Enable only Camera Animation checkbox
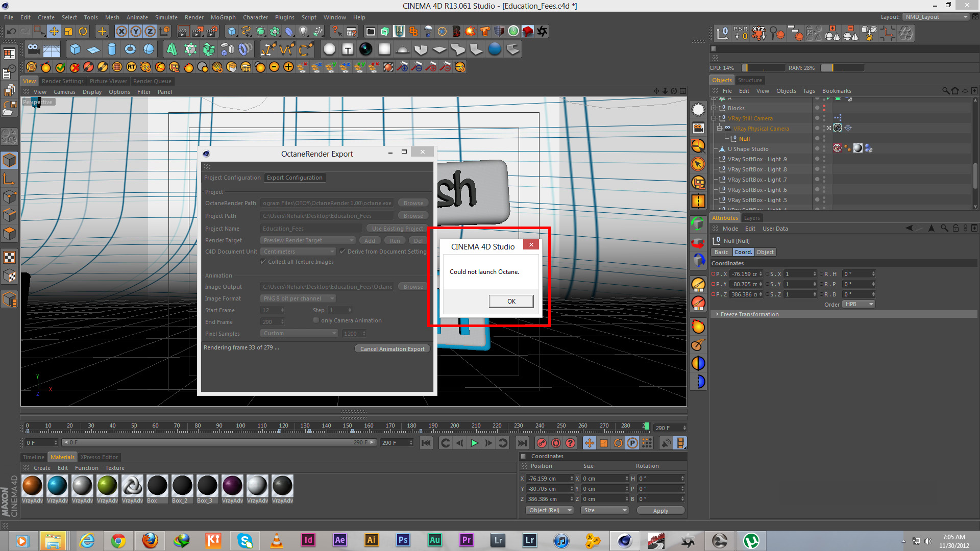980x551 pixels. [x=316, y=320]
